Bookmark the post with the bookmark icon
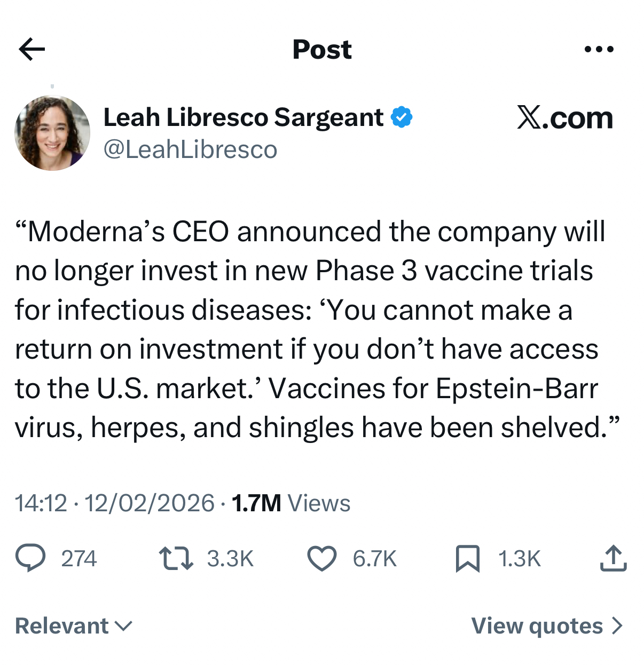Image resolution: width=644 pixels, height=665 pixels. [x=468, y=558]
